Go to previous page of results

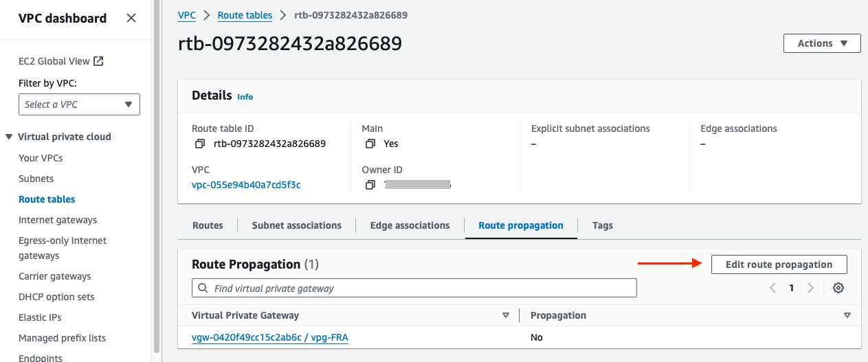[x=772, y=288]
